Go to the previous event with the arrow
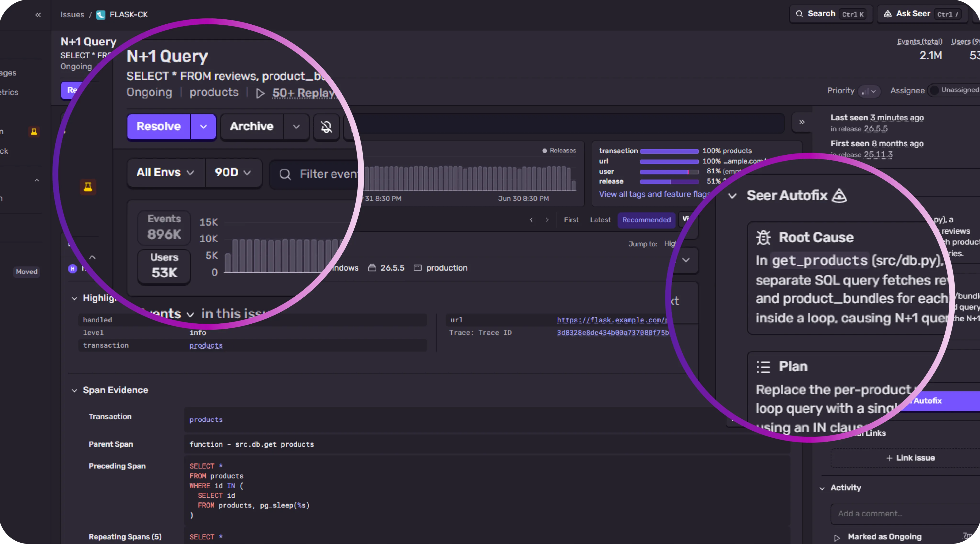The image size is (980, 544). pos(531,220)
